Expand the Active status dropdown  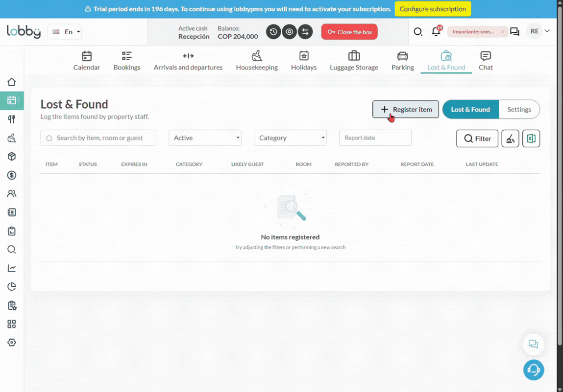pyautogui.click(x=205, y=138)
